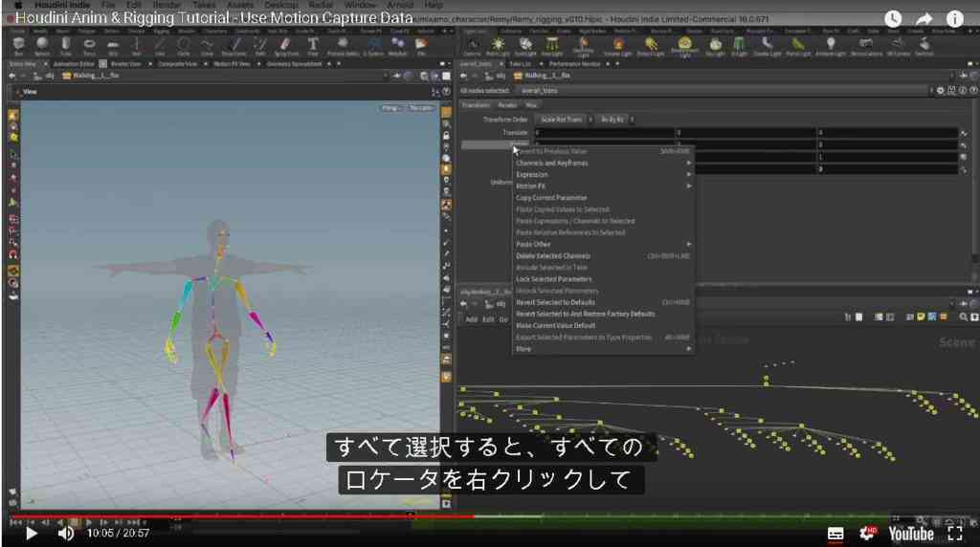Open the parameter pane gear menu

click(941, 91)
